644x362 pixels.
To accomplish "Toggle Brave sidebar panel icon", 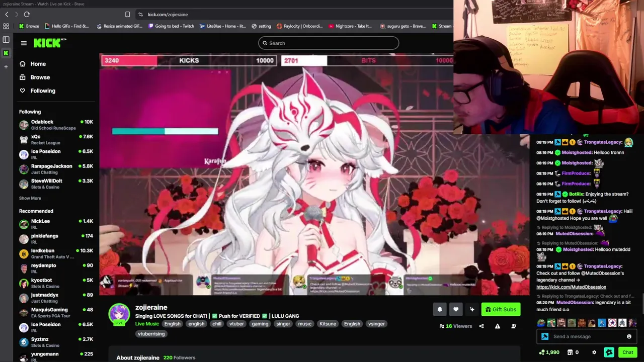I will (x=6, y=39).
